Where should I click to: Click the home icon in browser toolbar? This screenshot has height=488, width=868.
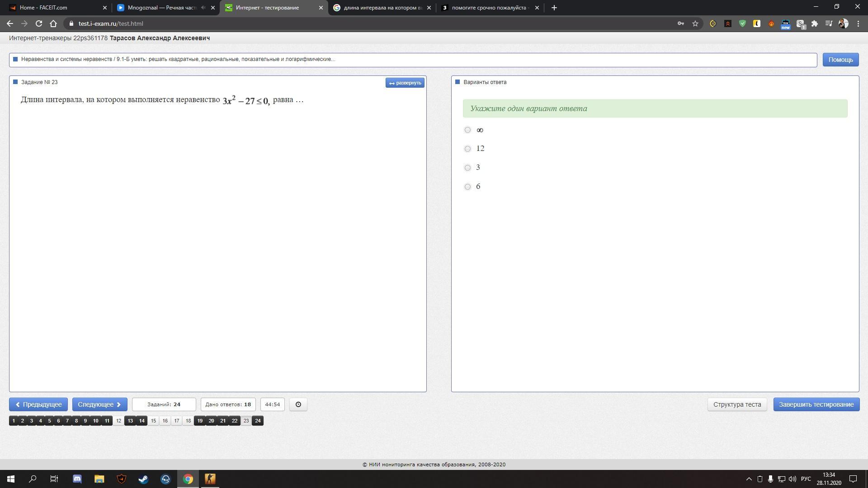53,23
